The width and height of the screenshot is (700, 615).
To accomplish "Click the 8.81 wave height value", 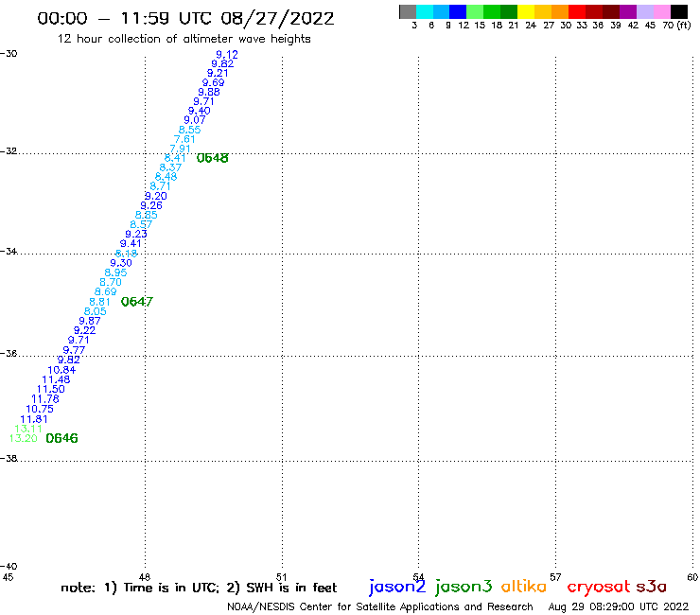I will coord(99,302).
